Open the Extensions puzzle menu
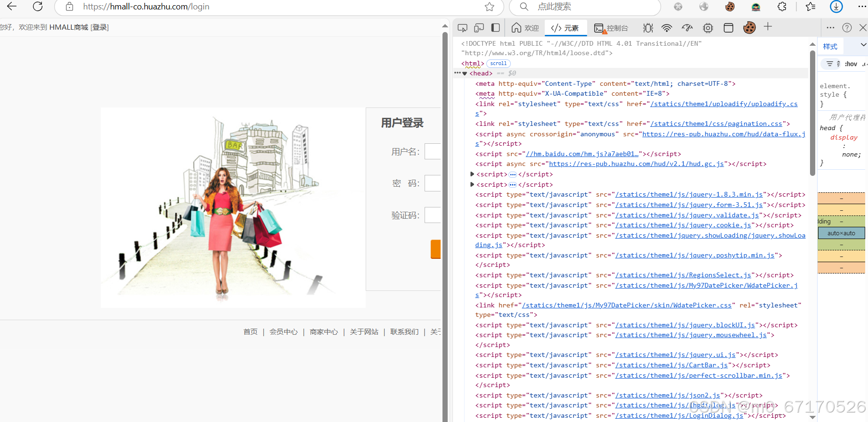The width and height of the screenshot is (868, 422). (x=782, y=7)
